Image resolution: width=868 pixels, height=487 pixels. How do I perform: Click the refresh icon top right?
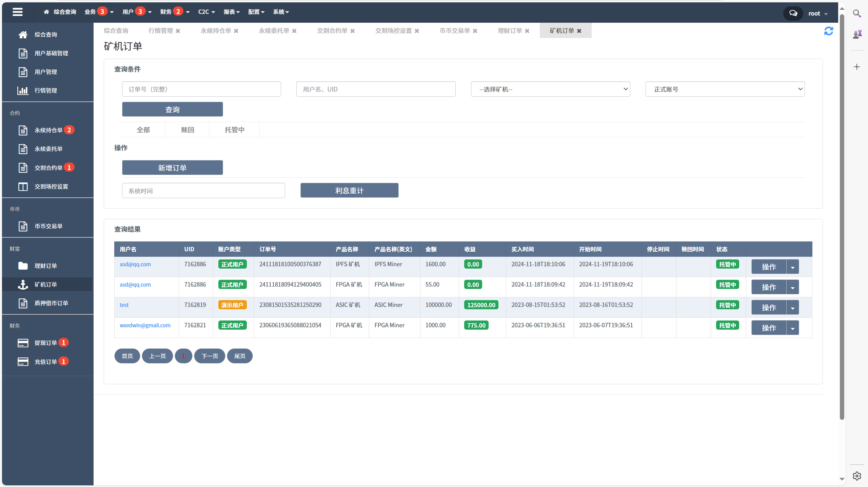[x=829, y=31]
